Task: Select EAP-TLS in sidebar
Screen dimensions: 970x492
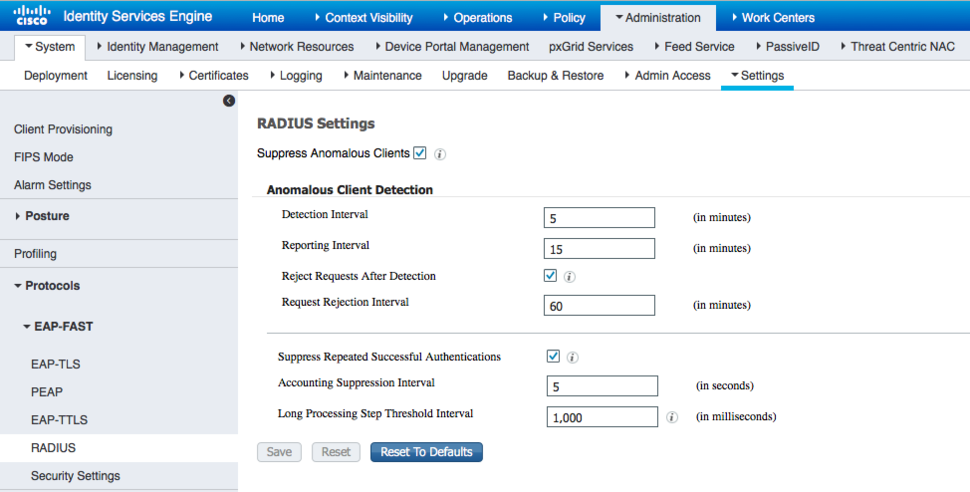Action: click(x=56, y=364)
